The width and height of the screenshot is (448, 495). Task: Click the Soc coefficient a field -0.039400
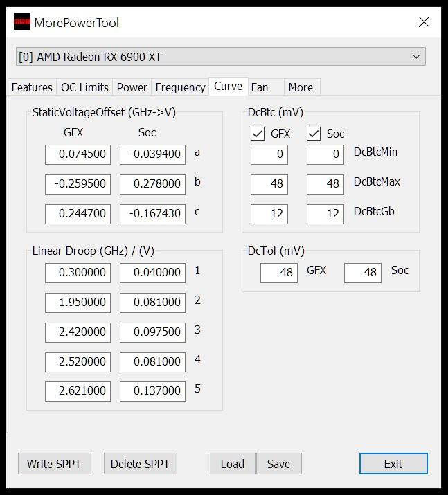coord(152,154)
